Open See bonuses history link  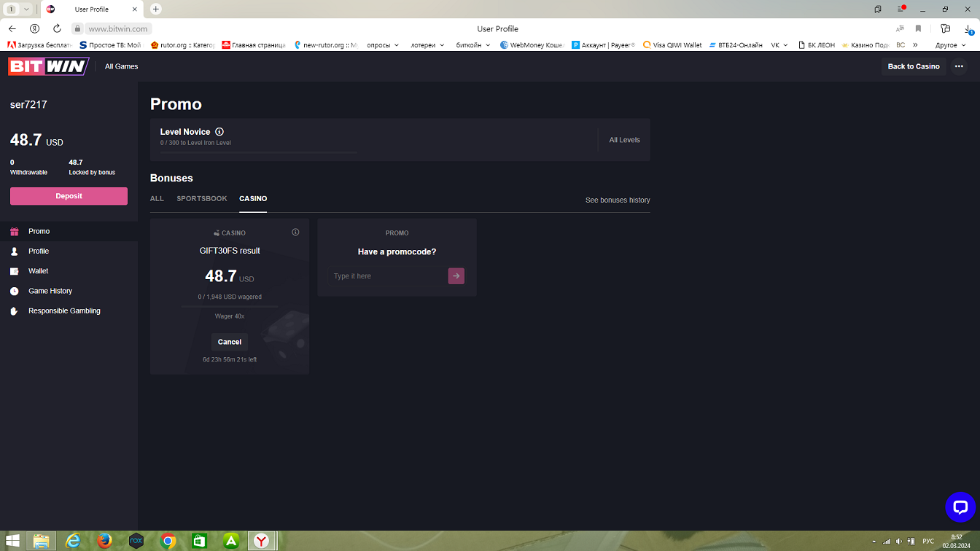[618, 200]
